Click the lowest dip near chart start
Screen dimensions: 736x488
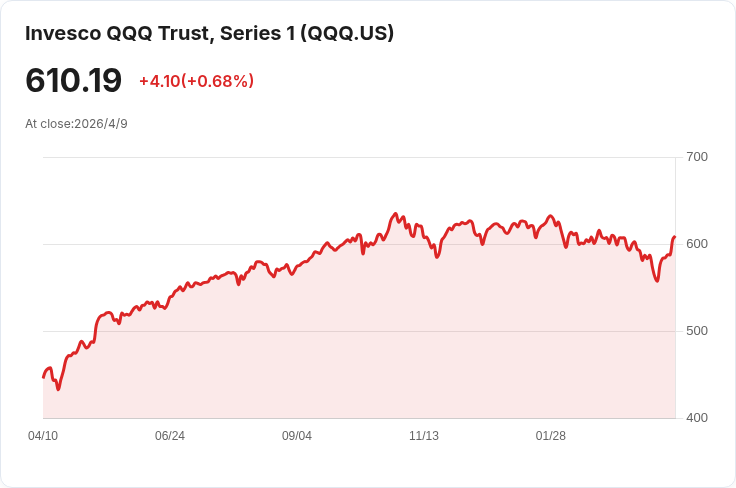pos(58,389)
